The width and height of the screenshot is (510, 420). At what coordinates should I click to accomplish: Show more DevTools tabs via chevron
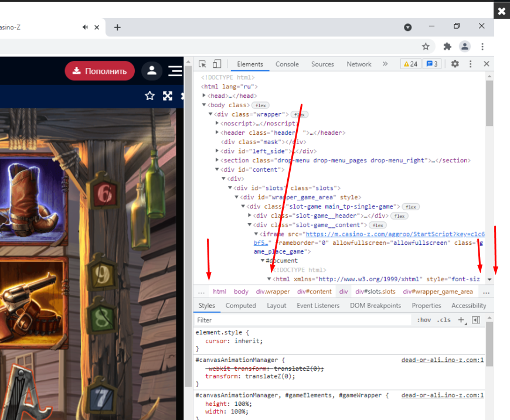click(385, 64)
